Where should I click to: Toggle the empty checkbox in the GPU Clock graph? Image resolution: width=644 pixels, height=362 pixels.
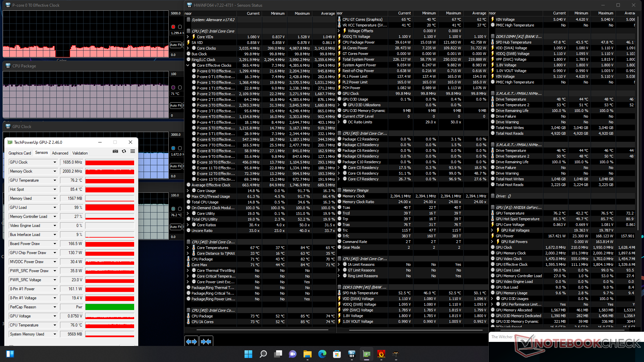pos(180,148)
